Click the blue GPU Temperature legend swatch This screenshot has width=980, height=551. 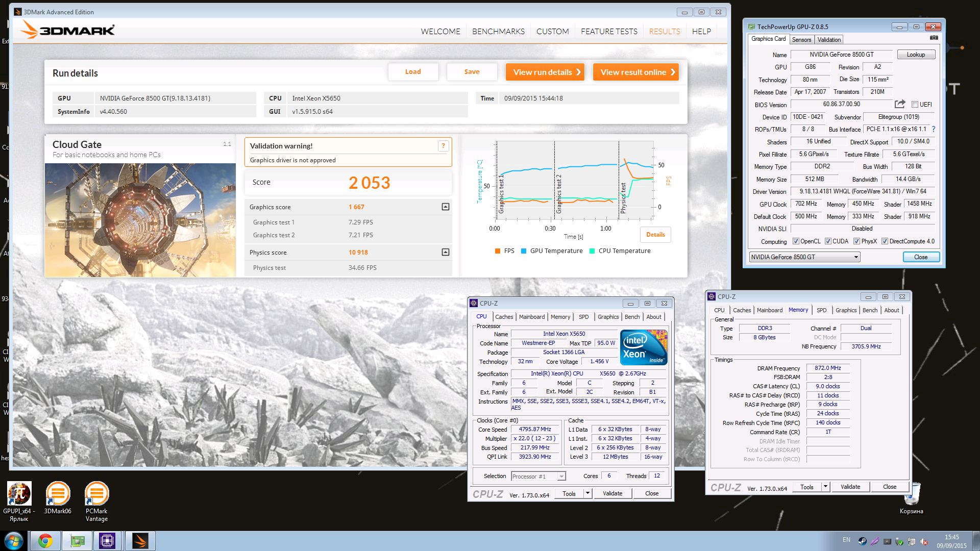pyautogui.click(x=524, y=251)
